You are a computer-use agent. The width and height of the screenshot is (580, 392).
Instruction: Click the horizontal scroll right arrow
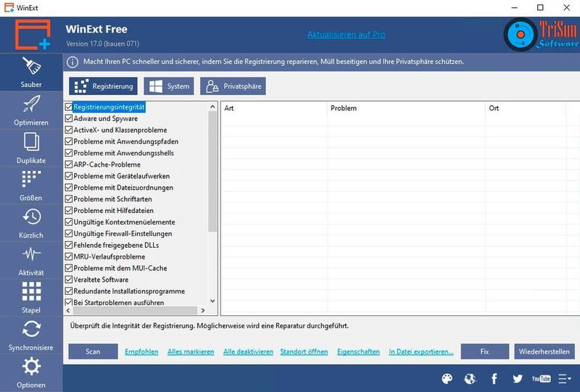pos(203,311)
